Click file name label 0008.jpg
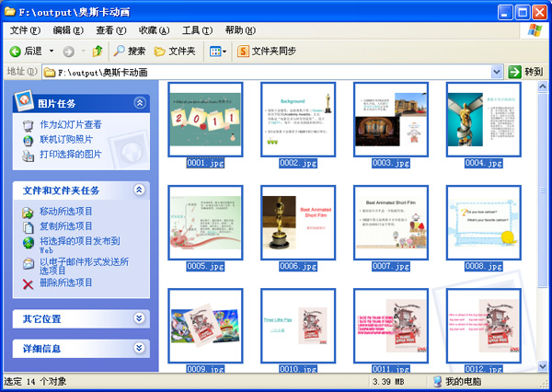This screenshot has width=552, height=392. coord(483,266)
